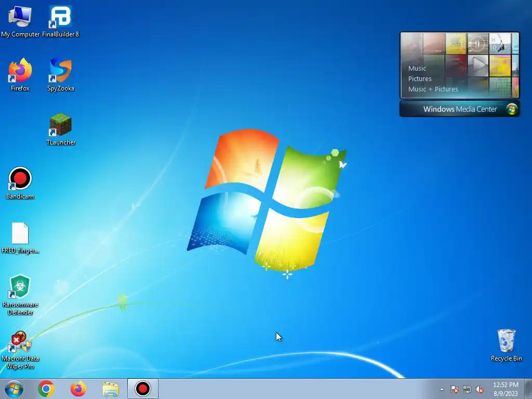Open Firefox desktop shortcut
The width and height of the screenshot is (532, 399).
[x=20, y=75]
